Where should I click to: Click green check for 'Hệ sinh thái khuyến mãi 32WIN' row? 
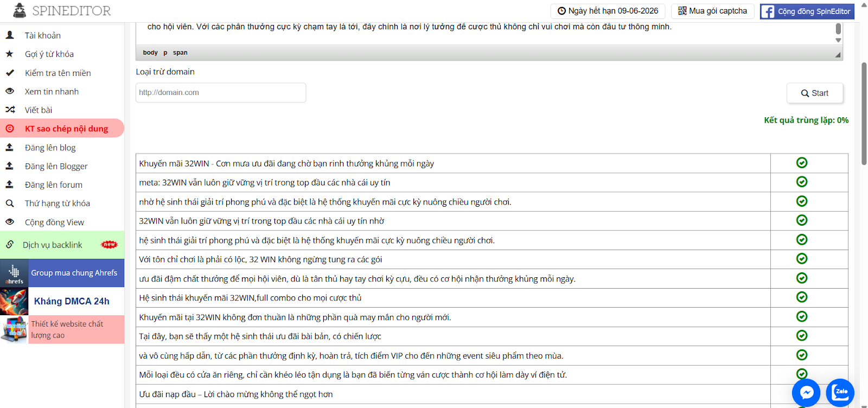[x=802, y=297]
